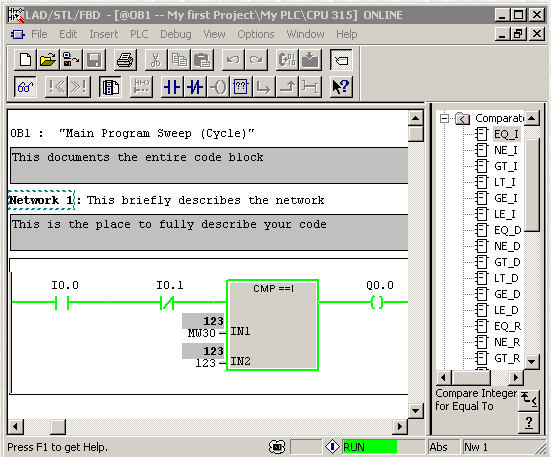Click the Connection toolbar icon

tap(310, 87)
